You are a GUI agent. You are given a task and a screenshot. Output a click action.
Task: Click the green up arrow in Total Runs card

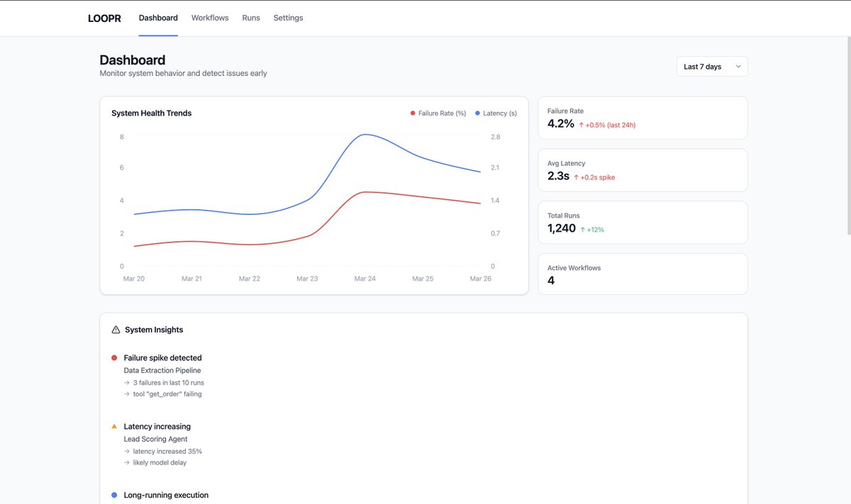point(583,230)
